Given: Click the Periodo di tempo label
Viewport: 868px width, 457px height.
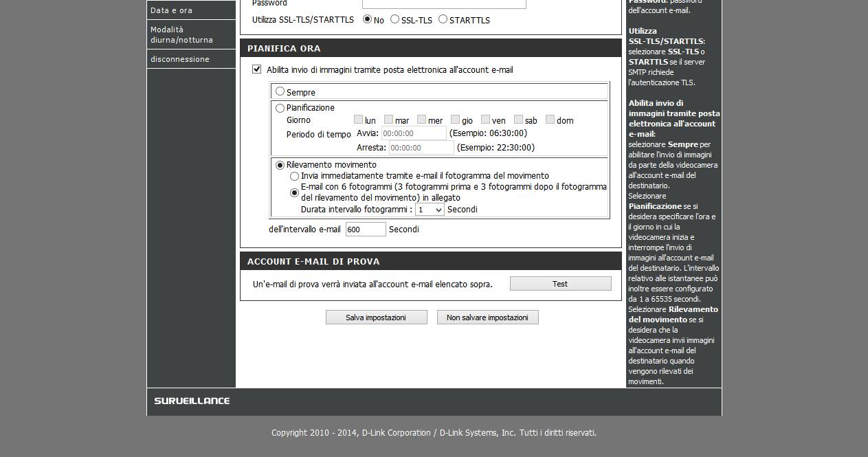Looking at the screenshot, I should tap(319, 135).
